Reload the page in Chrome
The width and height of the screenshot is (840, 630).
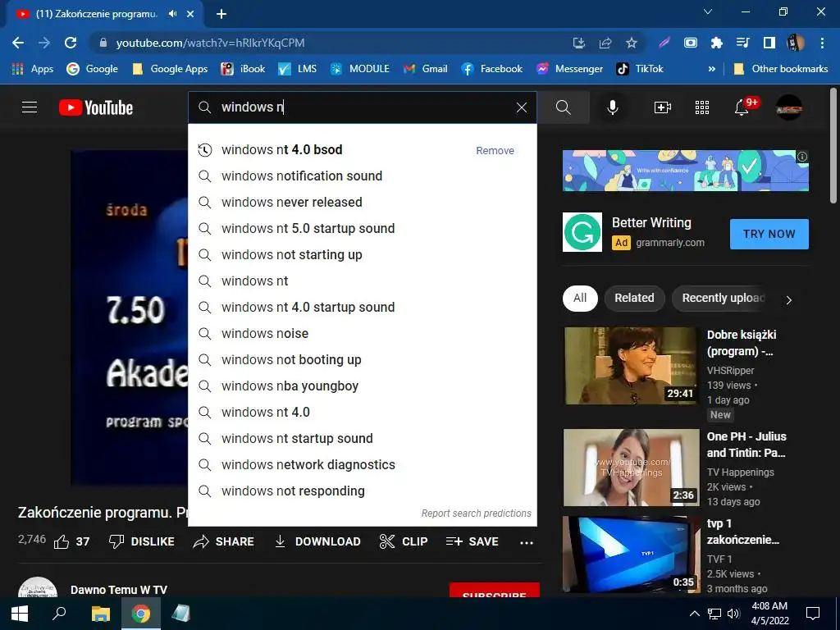coord(71,43)
